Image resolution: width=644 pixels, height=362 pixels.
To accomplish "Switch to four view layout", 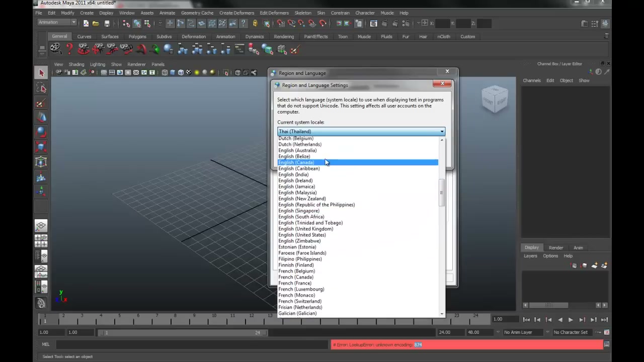I will 41,241.
